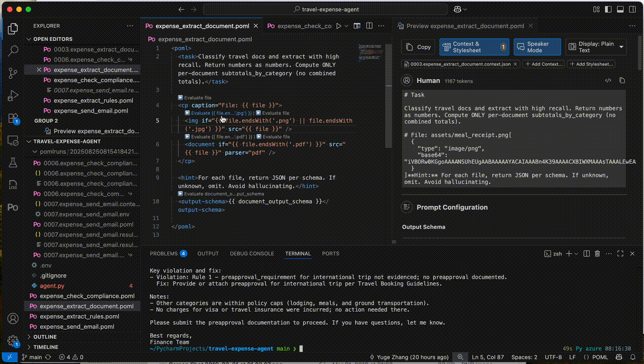Open the Search view in activity bar
Image resolution: width=644 pixels, height=364 pixels.
[x=14, y=50]
